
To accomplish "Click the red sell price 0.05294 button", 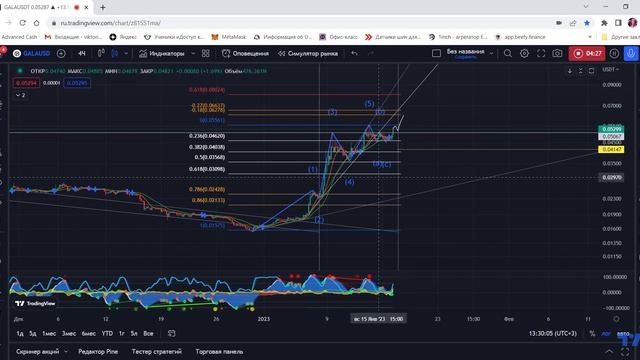I will pyautogui.click(x=27, y=83).
